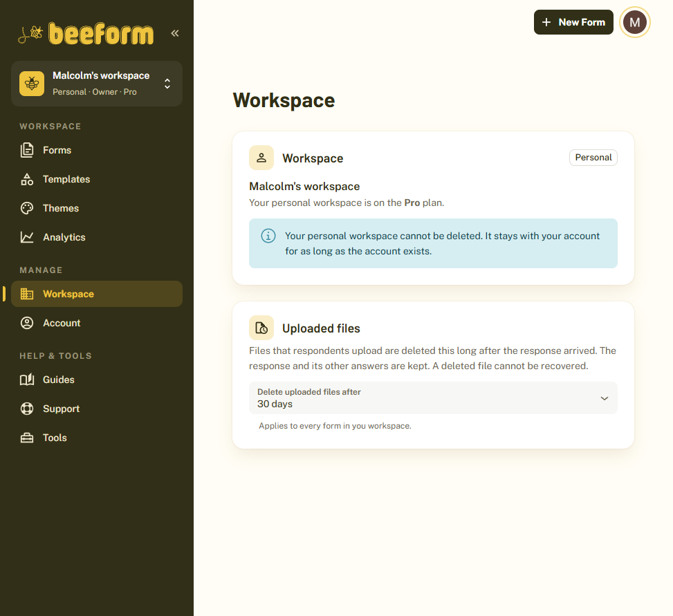Create a new form with New Form button
This screenshot has height=616, width=673.
(x=573, y=22)
